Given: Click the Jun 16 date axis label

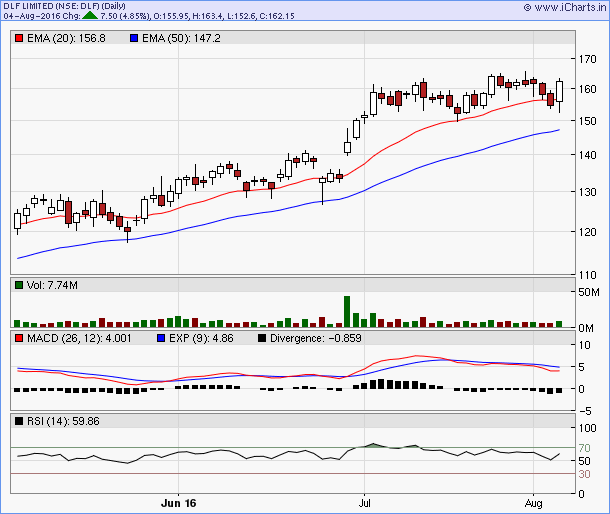Looking at the screenshot, I should pos(179,503).
